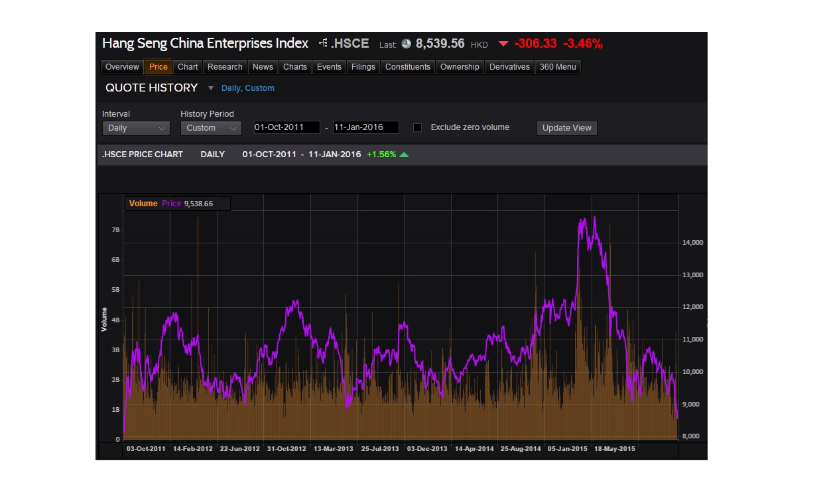
Task: Click the 2B volume axis label
Action: (x=116, y=380)
